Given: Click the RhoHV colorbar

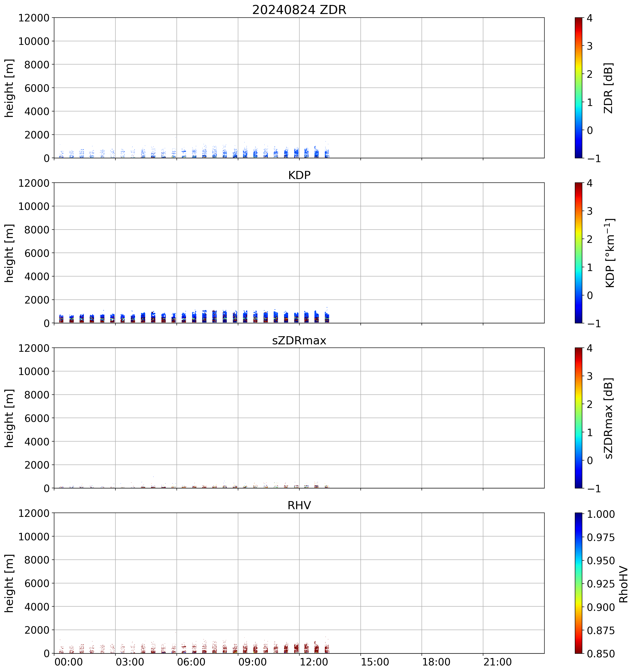Looking at the screenshot, I should 578,583.
